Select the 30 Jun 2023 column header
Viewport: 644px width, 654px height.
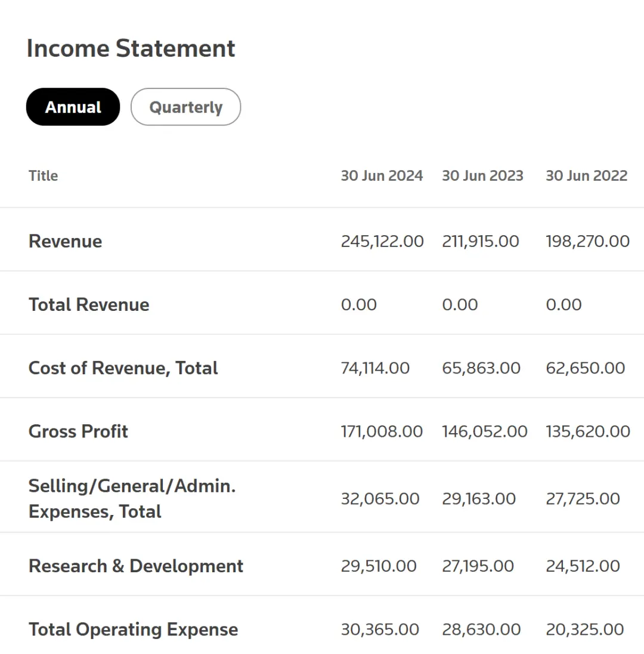pyautogui.click(x=482, y=176)
